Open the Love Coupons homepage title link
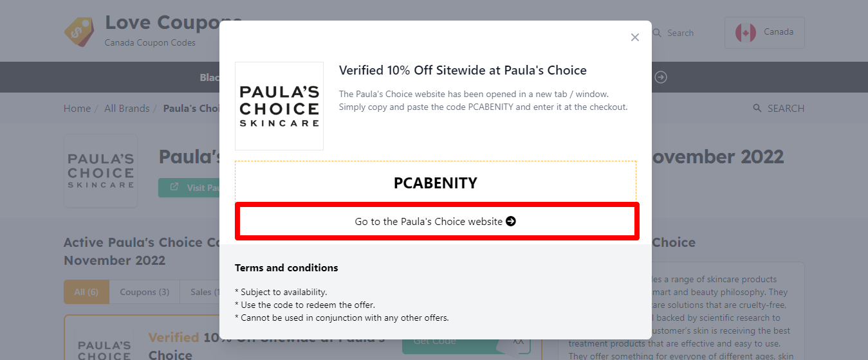 (161, 22)
